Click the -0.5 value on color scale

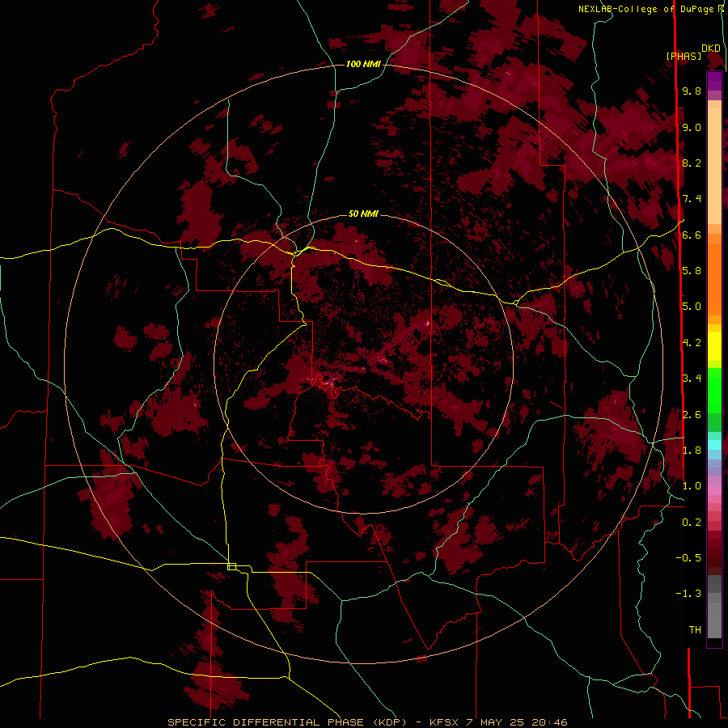[x=688, y=557]
